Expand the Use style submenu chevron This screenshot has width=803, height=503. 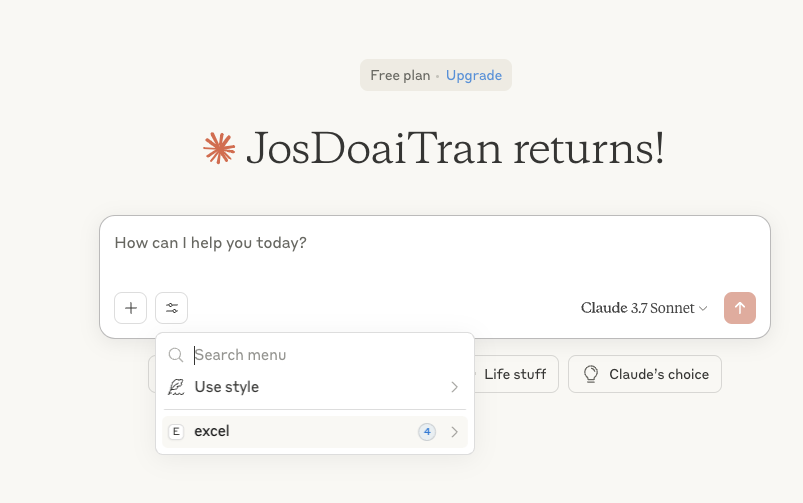[x=454, y=387]
